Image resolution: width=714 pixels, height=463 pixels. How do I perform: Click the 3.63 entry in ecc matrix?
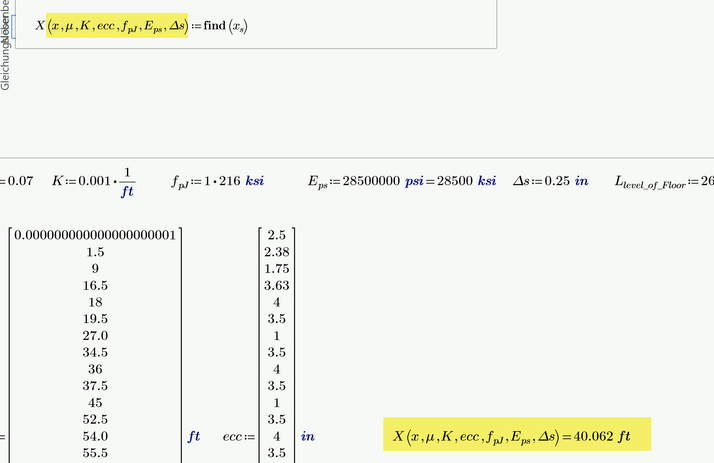[x=276, y=285]
